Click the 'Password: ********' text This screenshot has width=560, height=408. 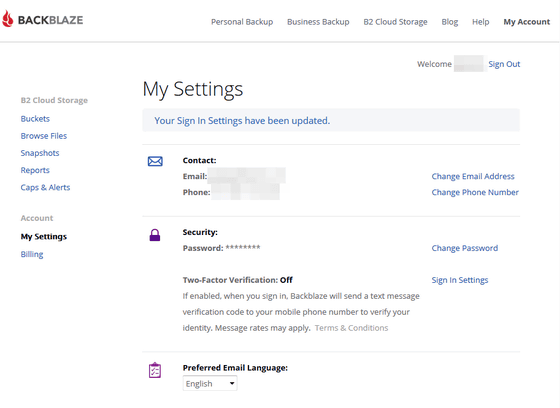[221, 248]
